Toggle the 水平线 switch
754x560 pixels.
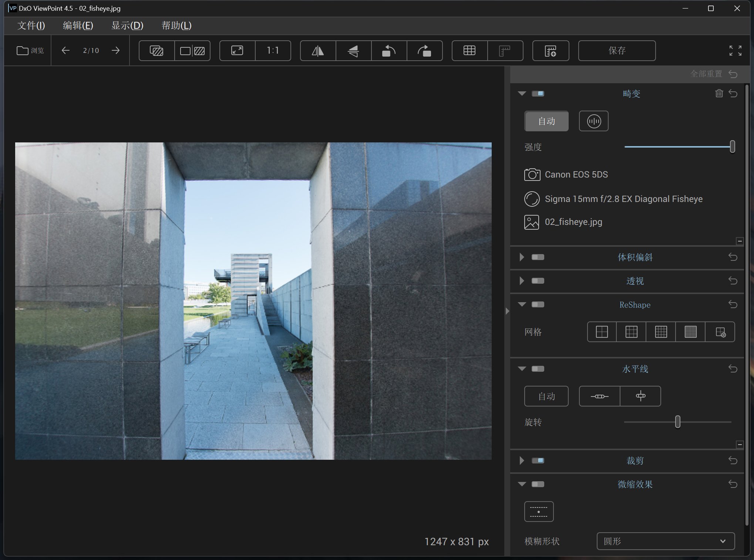tap(538, 369)
